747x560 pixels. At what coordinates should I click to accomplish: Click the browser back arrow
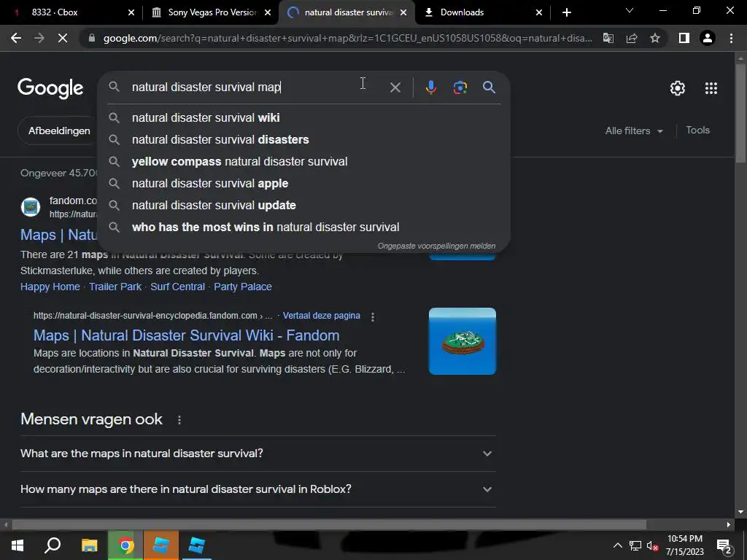tap(16, 38)
